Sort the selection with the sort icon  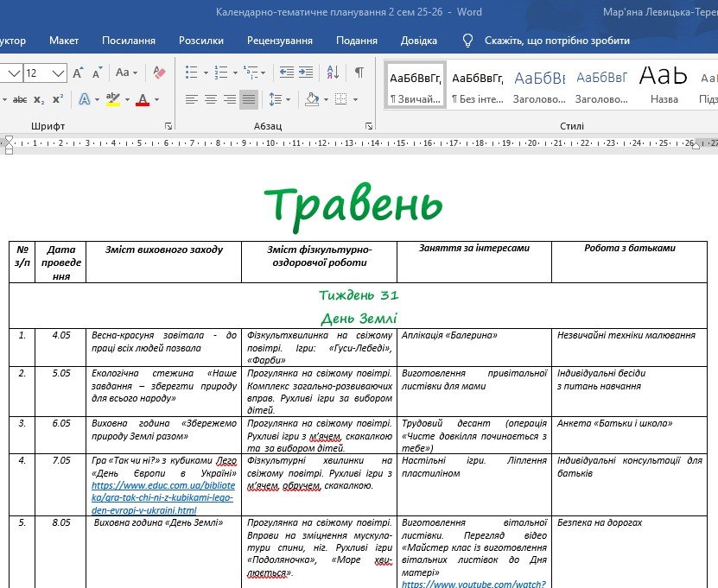tap(333, 73)
